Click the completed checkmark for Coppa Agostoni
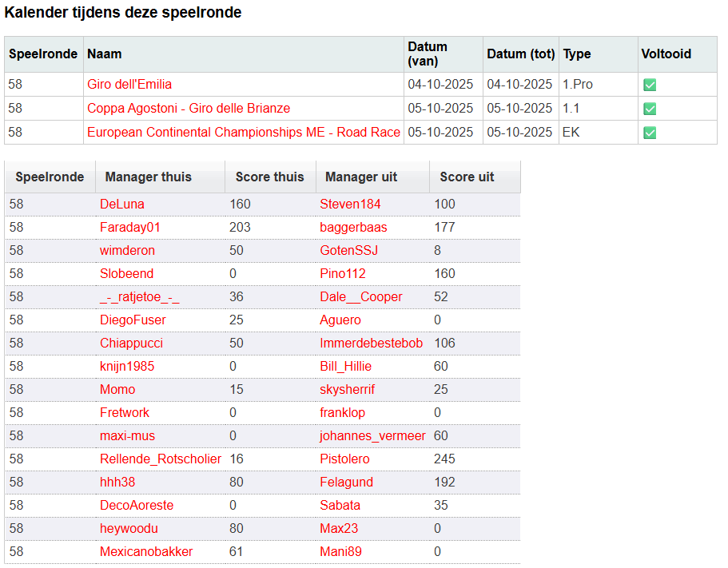The height and width of the screenshot is (568, 728). coord(650,109)
